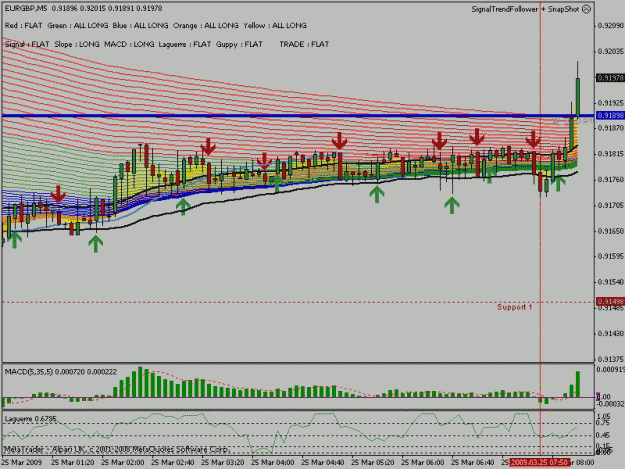Image resolution: width=625 pixels, height=469 pixels.
Task: Click the 25 Mar 02:00 time axis label
Action: (x=123, y=463)
